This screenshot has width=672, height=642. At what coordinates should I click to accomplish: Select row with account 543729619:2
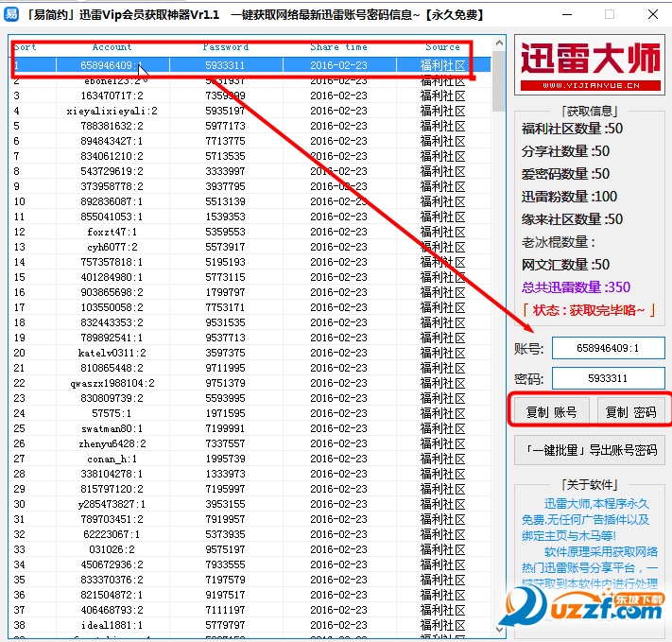coord(250,171)
